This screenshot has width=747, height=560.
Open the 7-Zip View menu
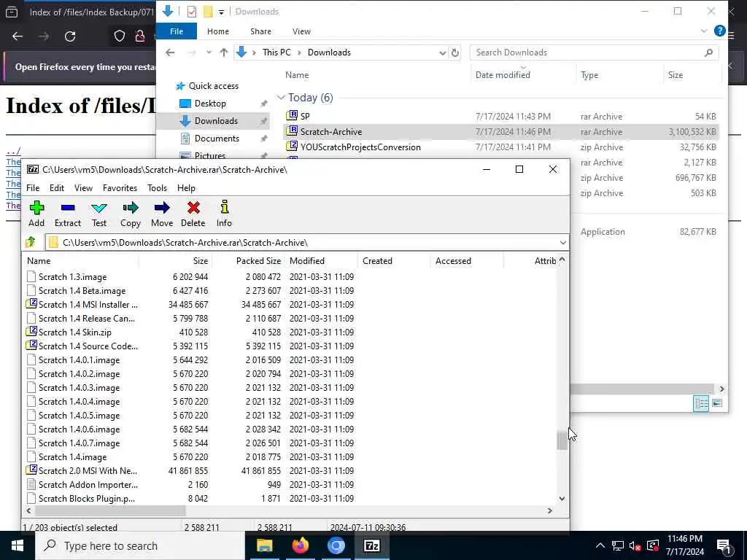click(x=83, y=188)
